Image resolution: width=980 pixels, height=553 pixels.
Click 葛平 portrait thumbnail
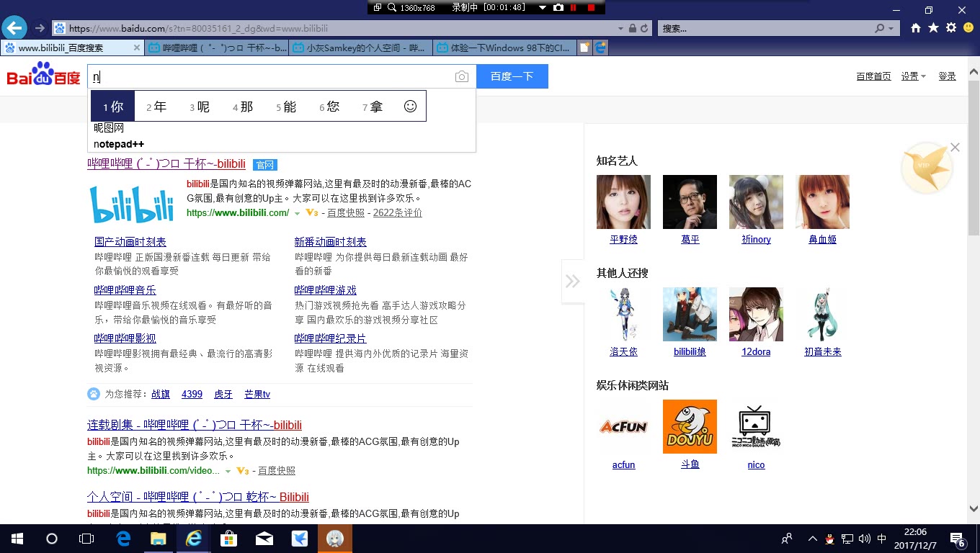[690, 202]
